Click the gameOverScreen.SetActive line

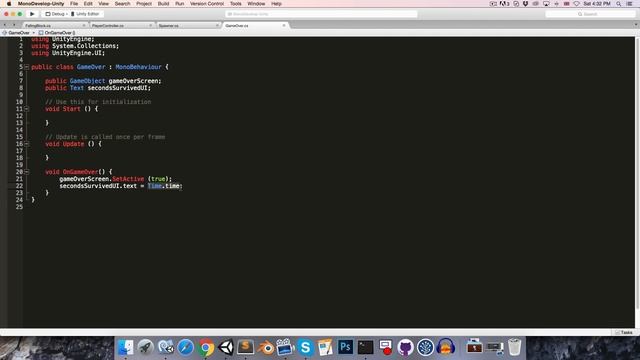click(116, 179)
